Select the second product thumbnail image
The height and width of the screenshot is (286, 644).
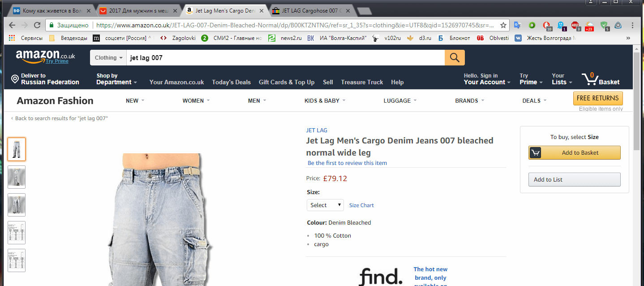coord(17,177)
